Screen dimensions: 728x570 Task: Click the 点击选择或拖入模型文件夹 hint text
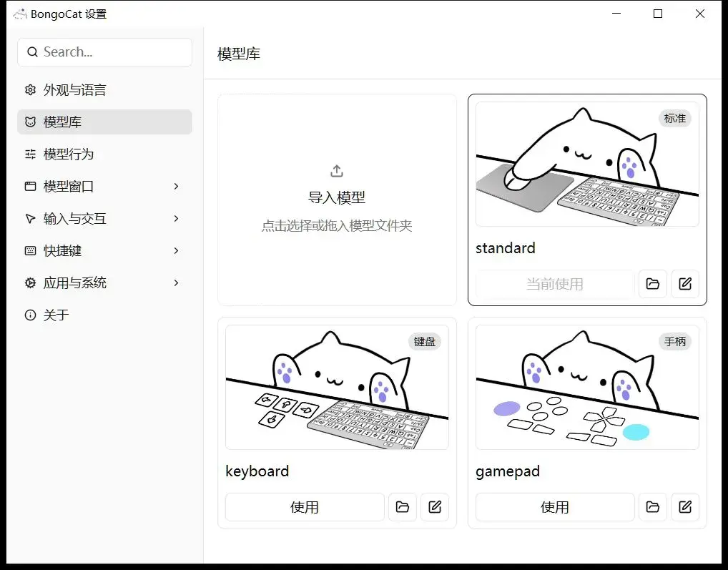(337, 225)
